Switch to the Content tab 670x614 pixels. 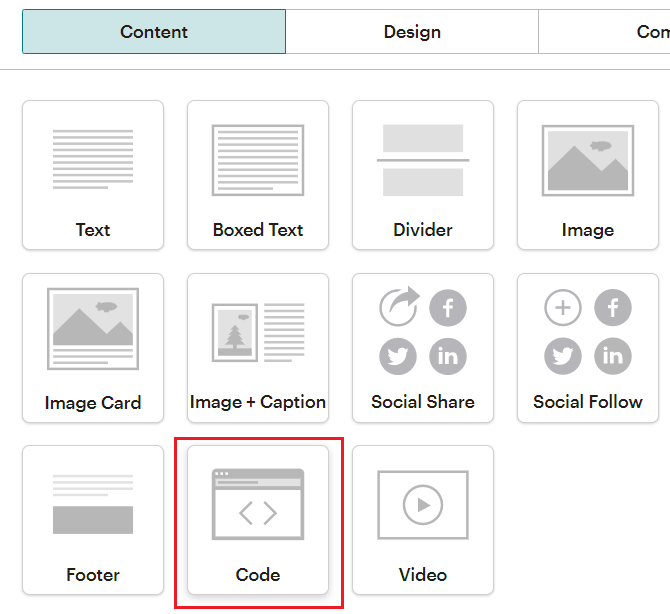154,32
